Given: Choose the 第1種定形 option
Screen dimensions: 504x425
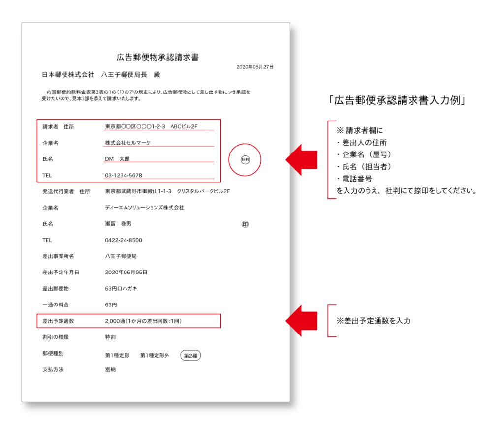Looking at the screenshot, I should 117,355.
